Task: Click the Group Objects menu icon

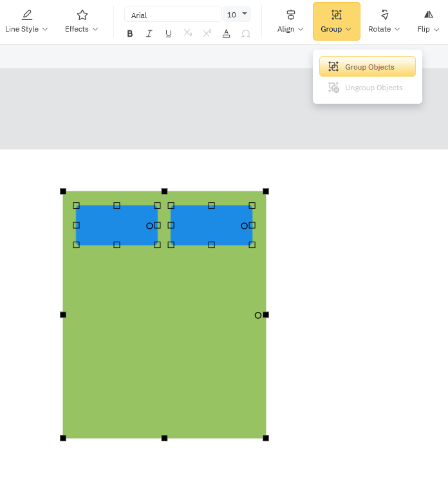Action: [x=333, y=66]
